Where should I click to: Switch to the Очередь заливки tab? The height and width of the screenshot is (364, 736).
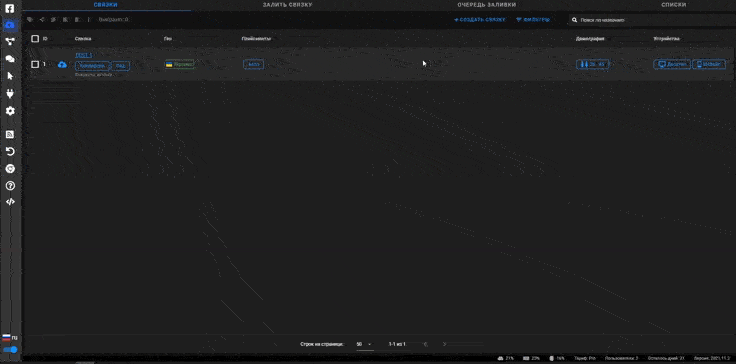click(487, 5)
